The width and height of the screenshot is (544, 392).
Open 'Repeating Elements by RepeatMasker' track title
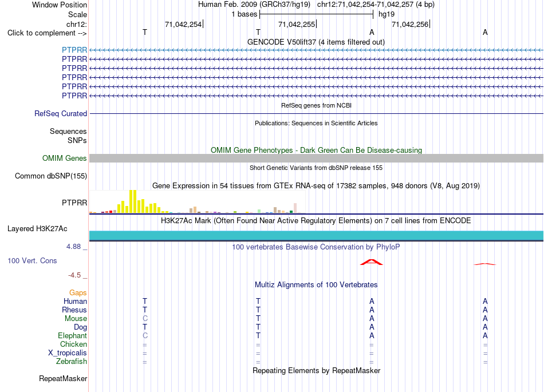tap(316, 370)
